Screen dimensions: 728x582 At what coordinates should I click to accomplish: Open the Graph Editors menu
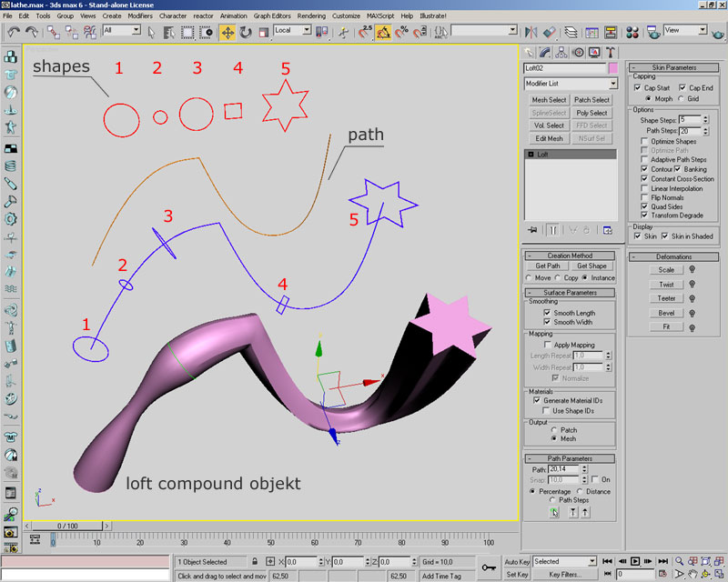(x=273, y=15)
